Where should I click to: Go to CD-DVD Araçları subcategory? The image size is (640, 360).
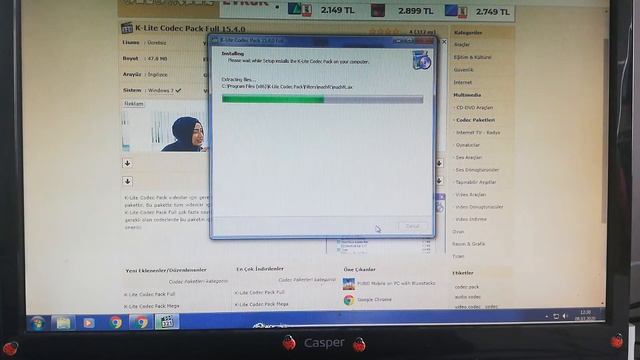coord(474,108)
